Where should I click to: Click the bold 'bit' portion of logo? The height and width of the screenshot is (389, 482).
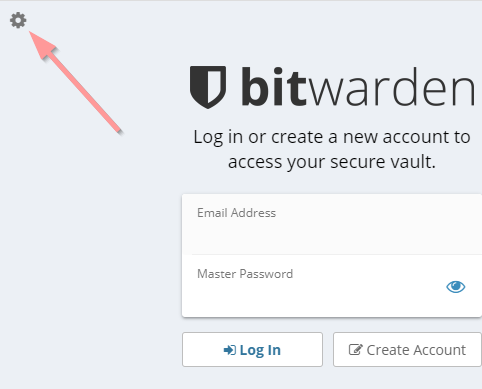[x=273, y=86]
